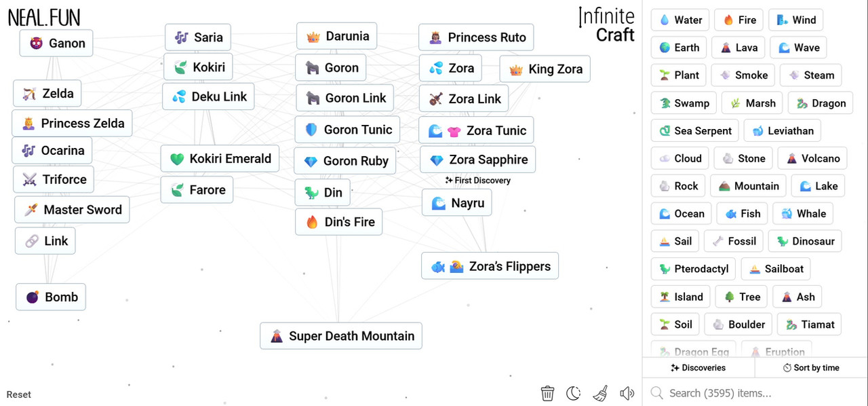Select the Goron Ruby element
The image size is (868, 406).
pyautogui.click(x=345, y=162)
